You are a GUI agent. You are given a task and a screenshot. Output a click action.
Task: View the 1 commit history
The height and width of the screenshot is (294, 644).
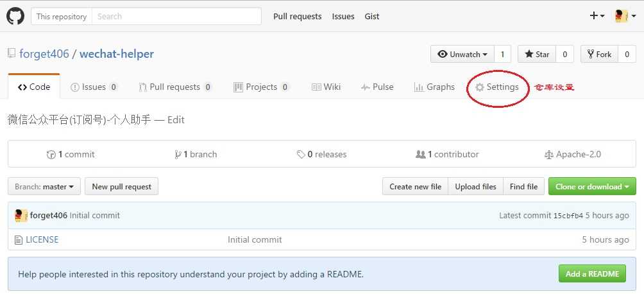(71, 154)
